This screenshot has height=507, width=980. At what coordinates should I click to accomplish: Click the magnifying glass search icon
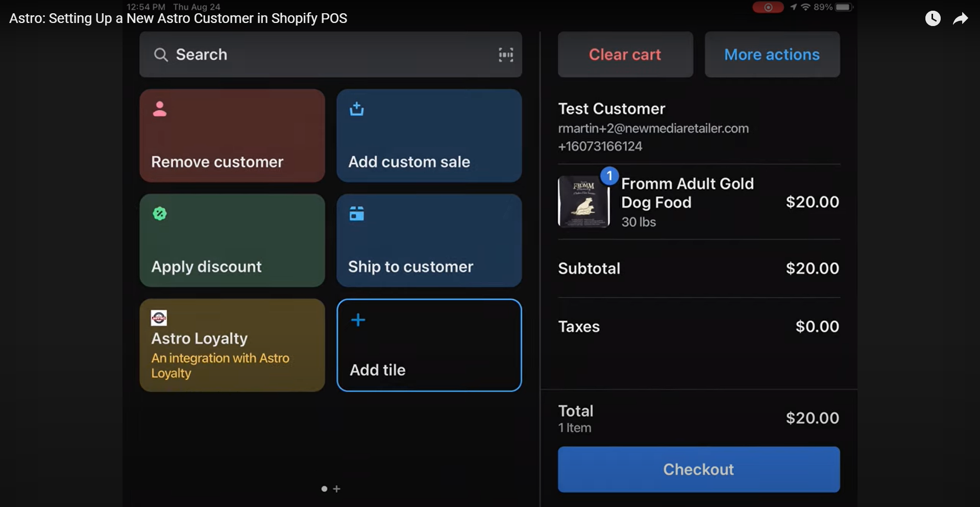tap(161, 55)
